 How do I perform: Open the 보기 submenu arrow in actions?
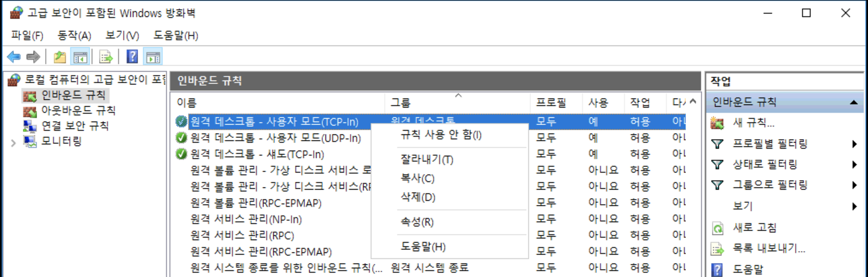[x=854, y=206]
